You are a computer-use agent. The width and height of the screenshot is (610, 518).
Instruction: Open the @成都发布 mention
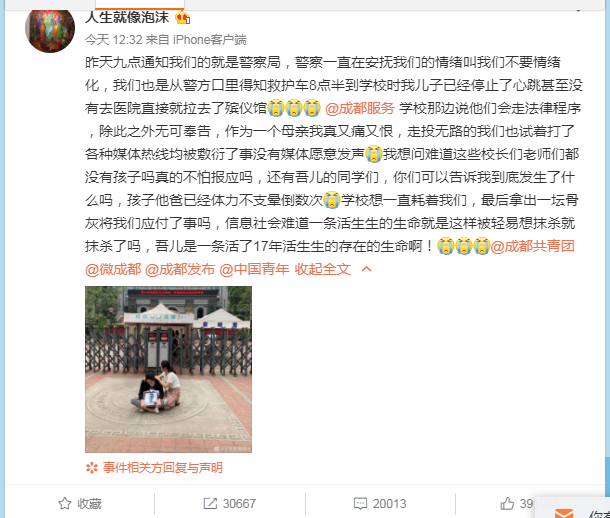pos(180,269)
